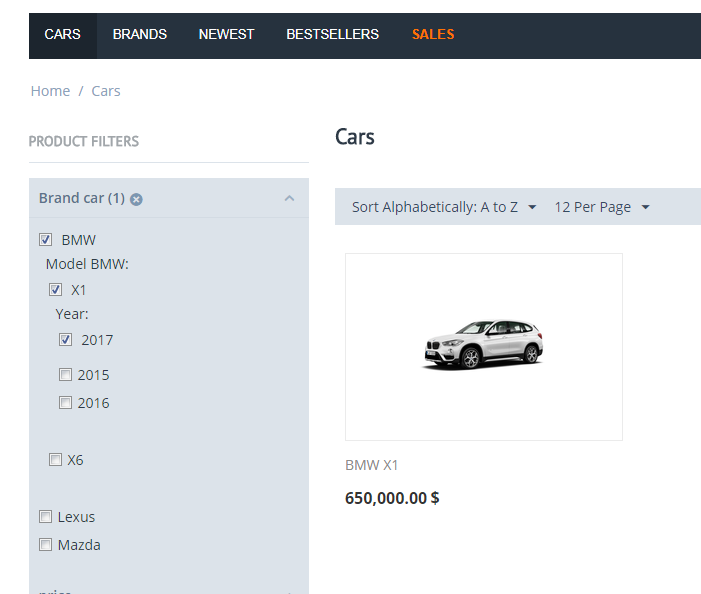The width and height of the screenshot is (701, 594).
Task: Click the Year: label under X1
Action: 72,314
